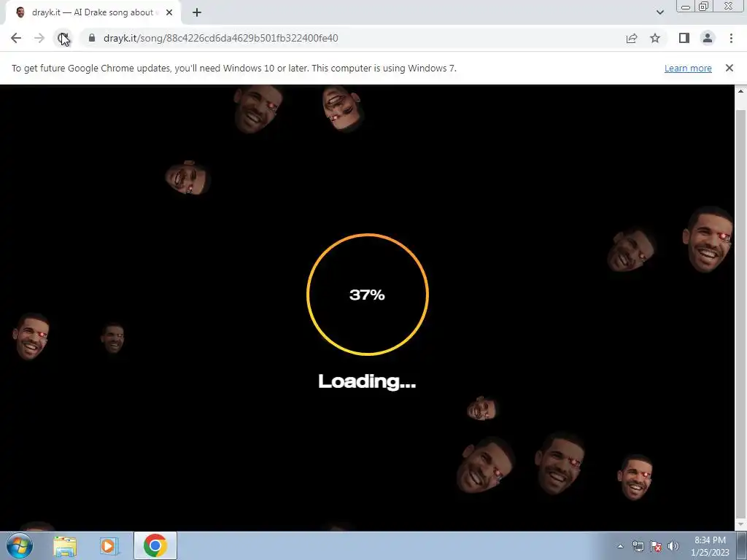Launch Windows Media Player from the taskbar
The height and width of the screenshot is (560, 747).
coord(109,545)
